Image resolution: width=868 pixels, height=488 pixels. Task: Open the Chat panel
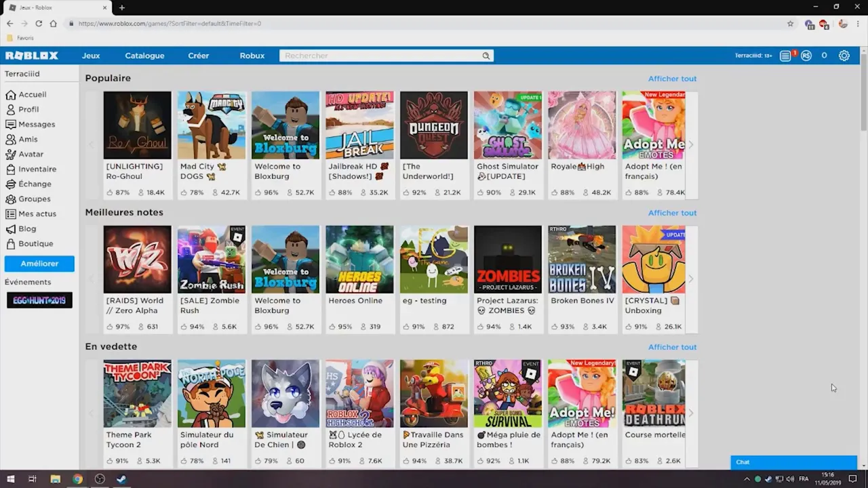pos(793,462)
